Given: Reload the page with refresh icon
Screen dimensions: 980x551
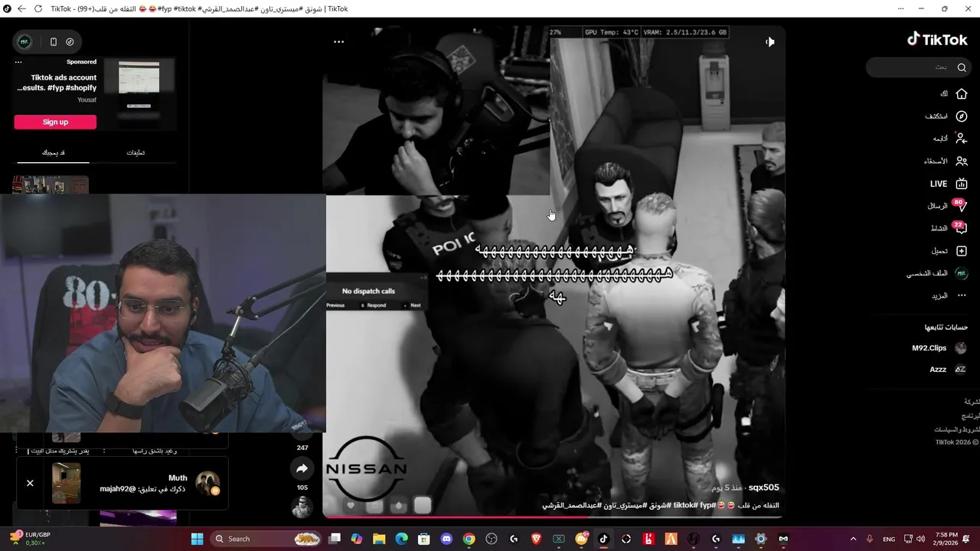Looking at the screenshot, I should pos(38,8).
